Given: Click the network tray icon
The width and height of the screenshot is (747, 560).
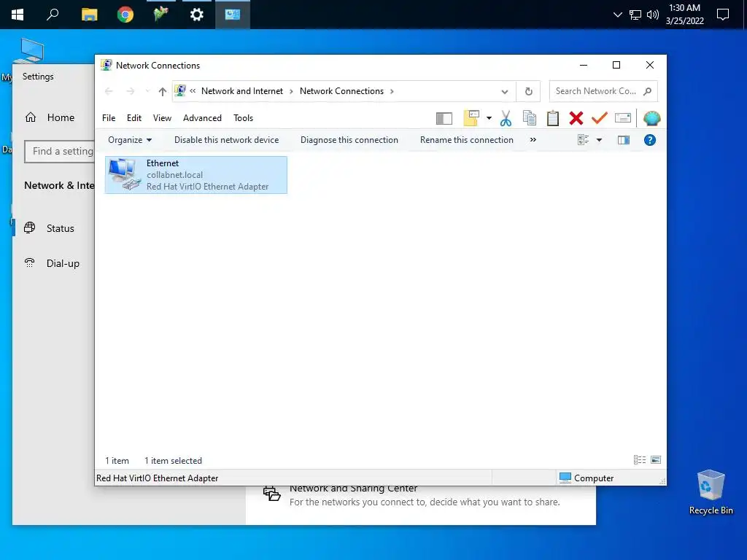Looking at the screenshot, I should 635,15.
